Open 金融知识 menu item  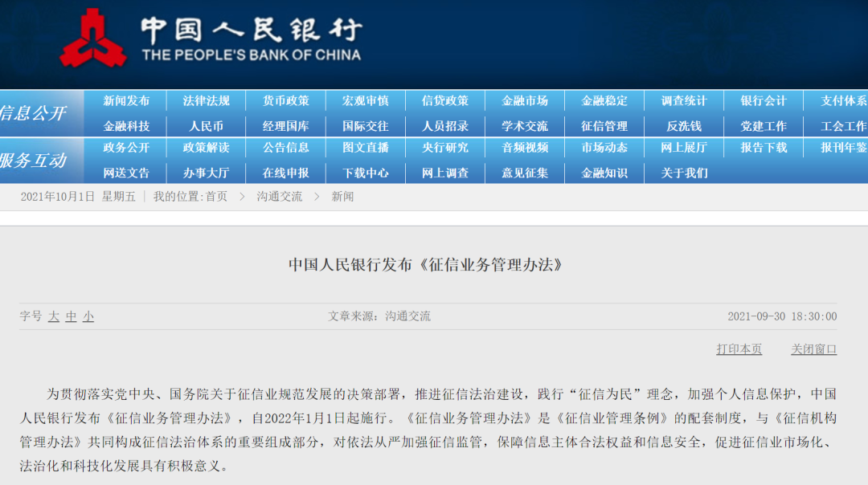click(x=604, y=173)
